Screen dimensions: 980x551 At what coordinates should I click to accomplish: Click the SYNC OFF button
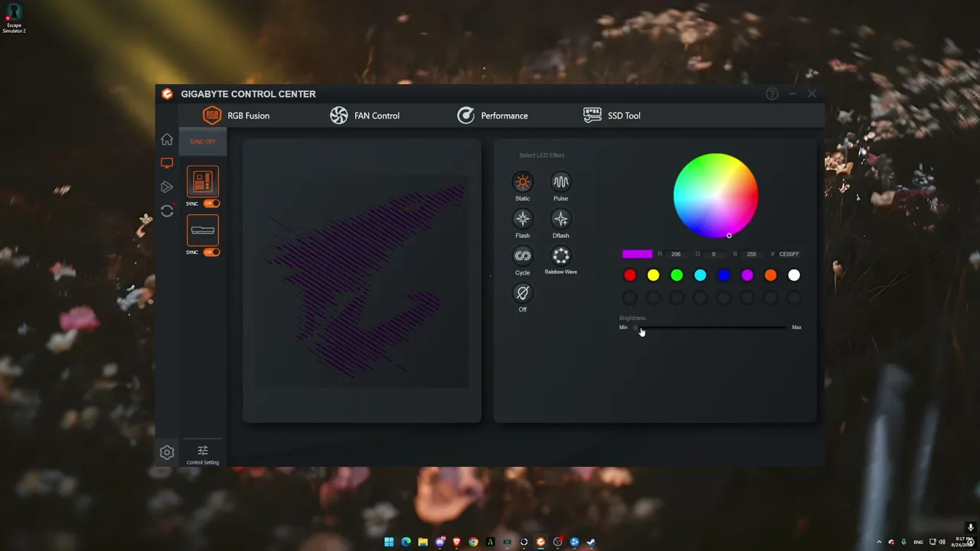203,142
